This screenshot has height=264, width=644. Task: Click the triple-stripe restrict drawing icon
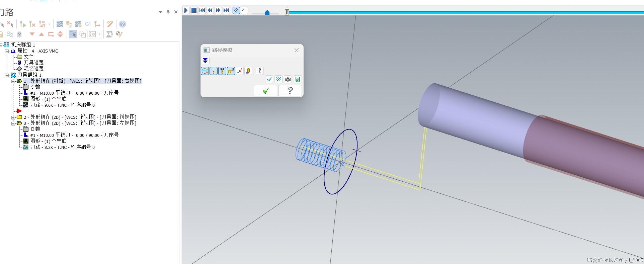click(278, 80)
